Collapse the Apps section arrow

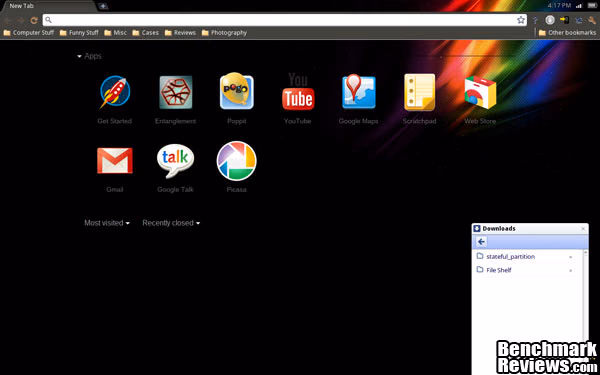pyautogui.click(x=79, y=56)
